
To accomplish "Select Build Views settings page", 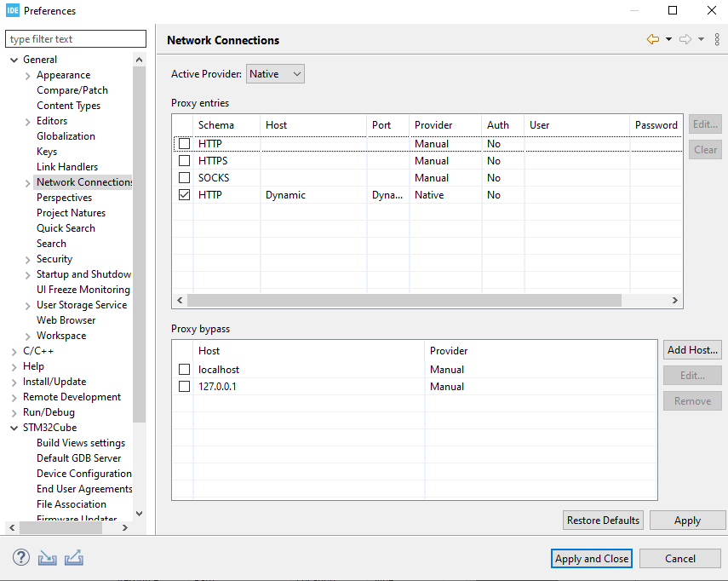I will (81, 443).
